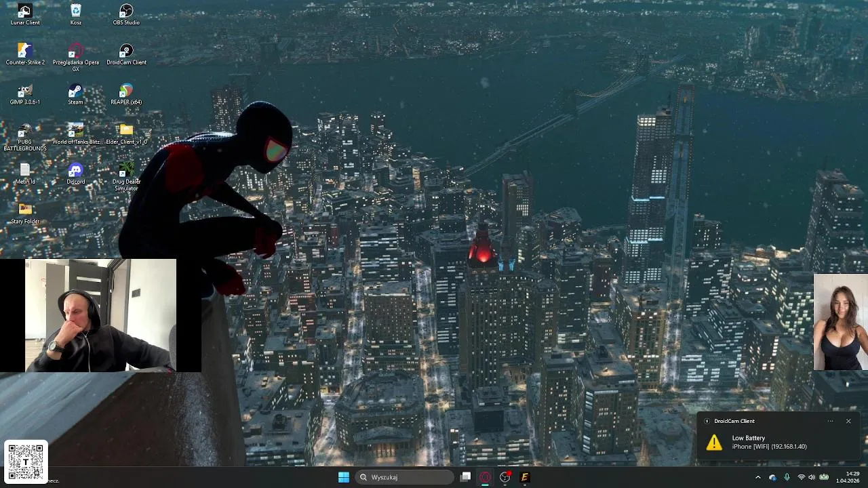The width and height of the screenshot is (868, 488).
Task: Open the Kosz recycle bin icon
Action: (76, 15)
